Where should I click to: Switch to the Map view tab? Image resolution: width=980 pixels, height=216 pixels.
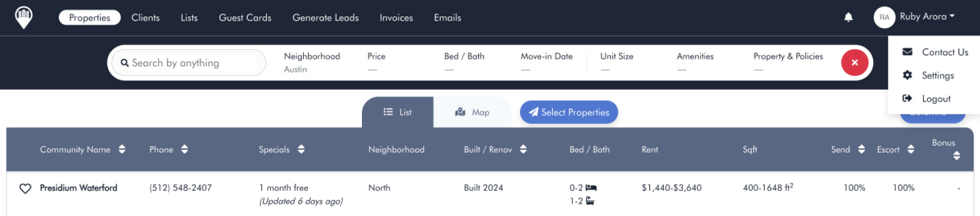pos(472,112)
